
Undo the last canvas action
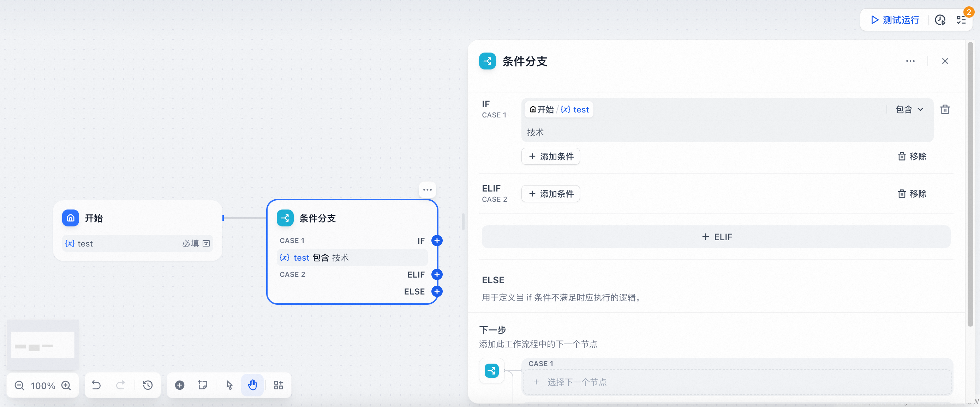tap(96, 385)
